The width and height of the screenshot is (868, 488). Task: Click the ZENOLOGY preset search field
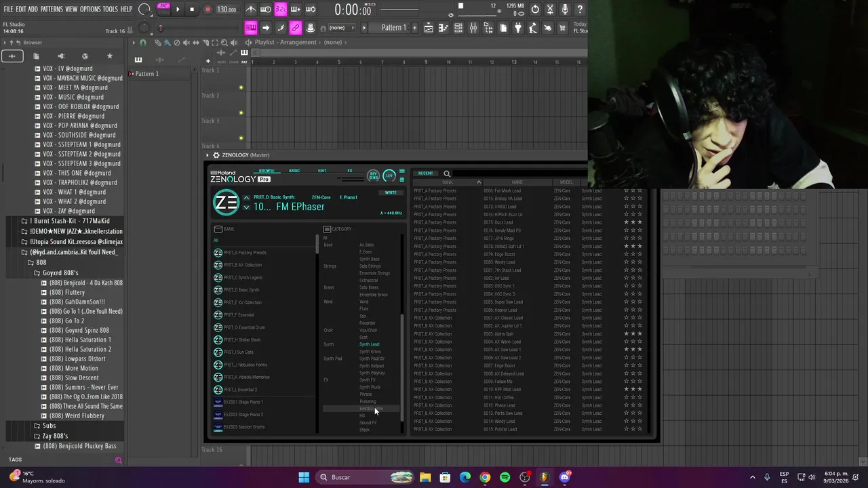coord(519,174)
